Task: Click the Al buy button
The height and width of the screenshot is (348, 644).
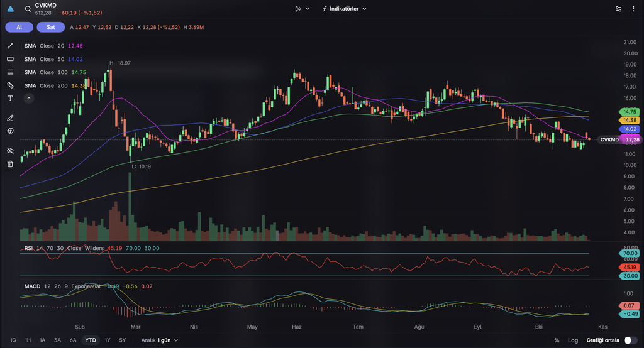Action: pyautogui.click(x=19, y=27)
